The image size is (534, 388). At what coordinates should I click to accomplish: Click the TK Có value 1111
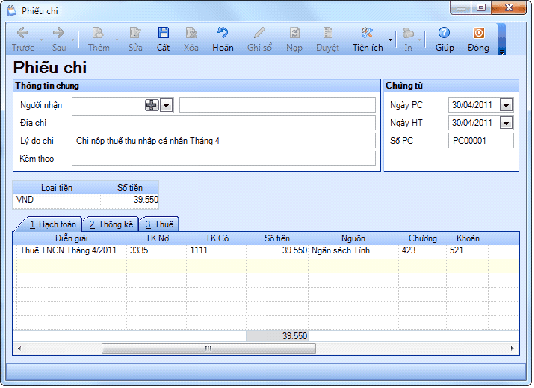[217, 250]
